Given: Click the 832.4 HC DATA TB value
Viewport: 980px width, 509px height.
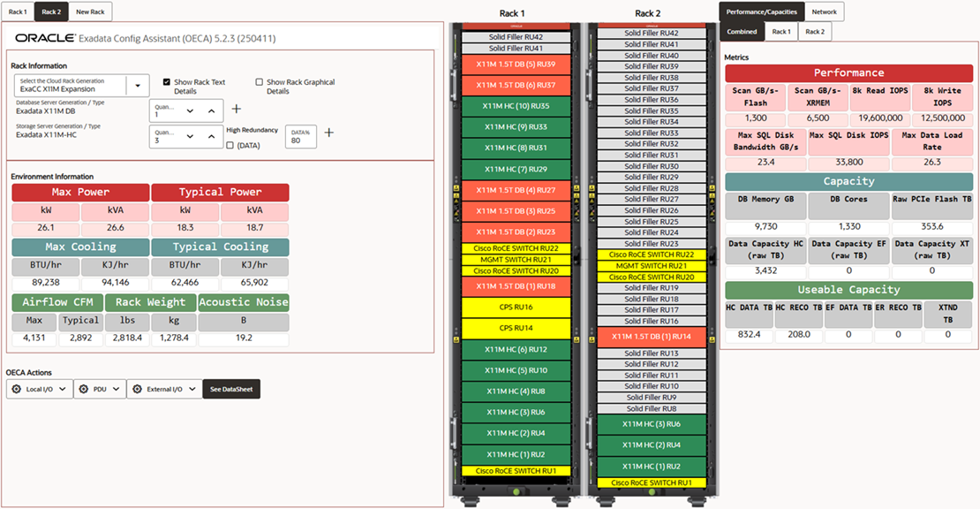Looking at the screenshot, I should coord(749,335).
